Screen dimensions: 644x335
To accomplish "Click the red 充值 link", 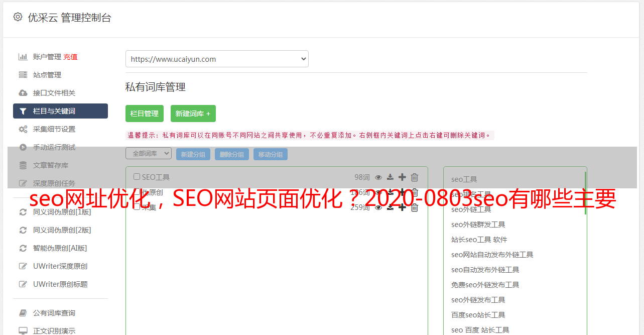I will [x=70, y=57].
